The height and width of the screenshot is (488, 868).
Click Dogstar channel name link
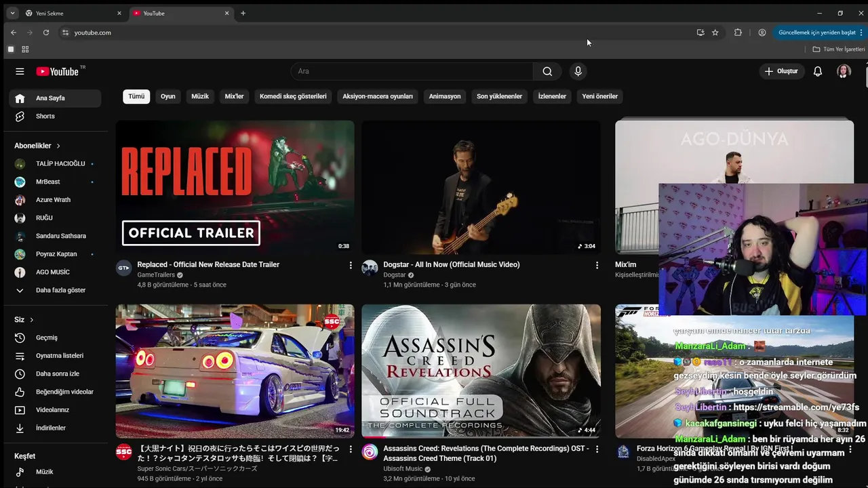[x=395, y=275]
